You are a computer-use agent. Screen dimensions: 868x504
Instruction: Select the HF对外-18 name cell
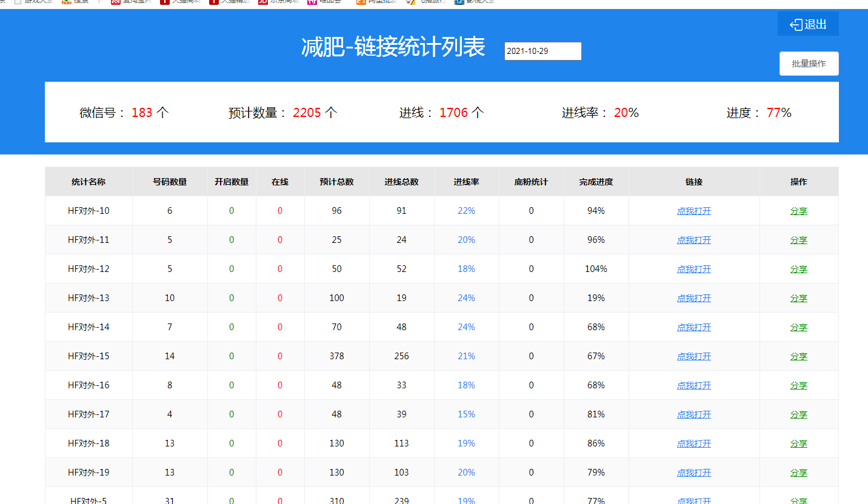coord(88,443)
